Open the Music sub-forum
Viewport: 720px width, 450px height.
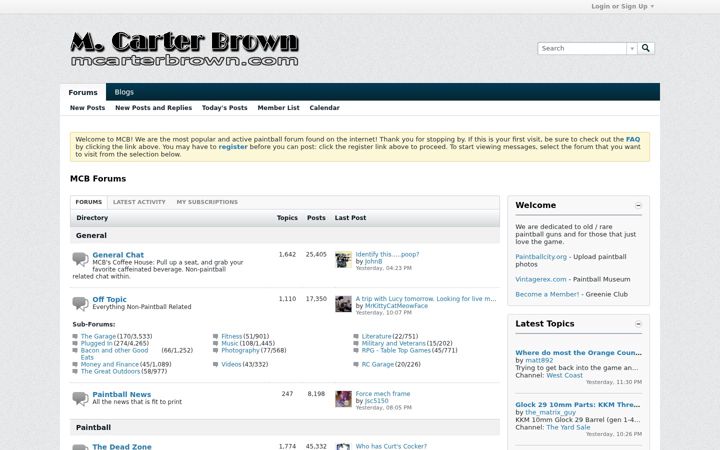pyautogui.click(x=230, y=343)
